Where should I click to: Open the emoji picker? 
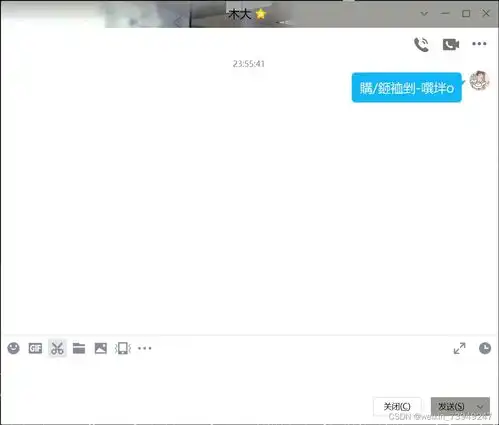point(13,348)
